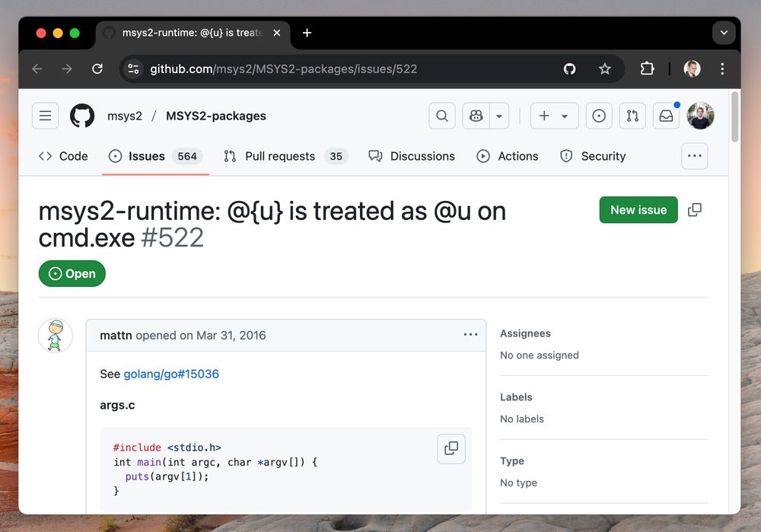
Task: Open the create new plus dropdown
Action: 554,116
